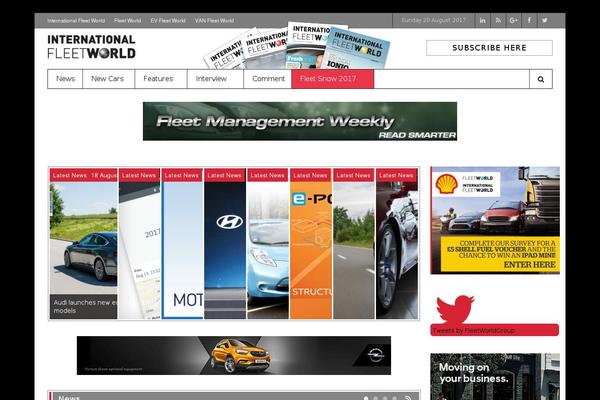Select the country road news panel

354,243
